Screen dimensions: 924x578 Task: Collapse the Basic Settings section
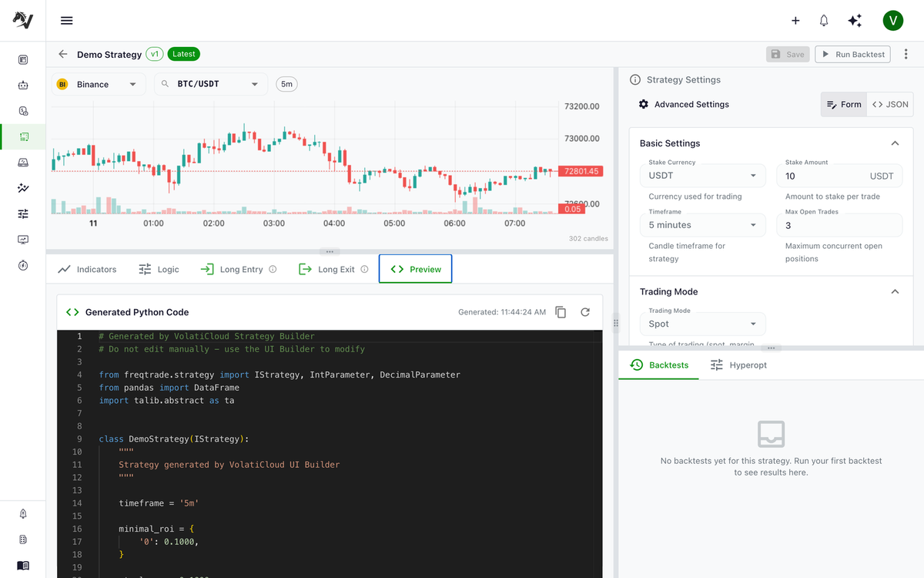pyautogui.click(x=895, y=143)
